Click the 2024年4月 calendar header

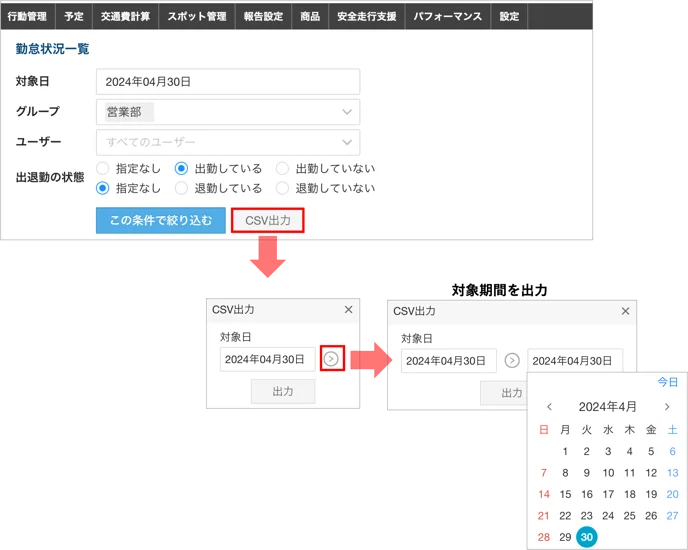tap(608, 407)
